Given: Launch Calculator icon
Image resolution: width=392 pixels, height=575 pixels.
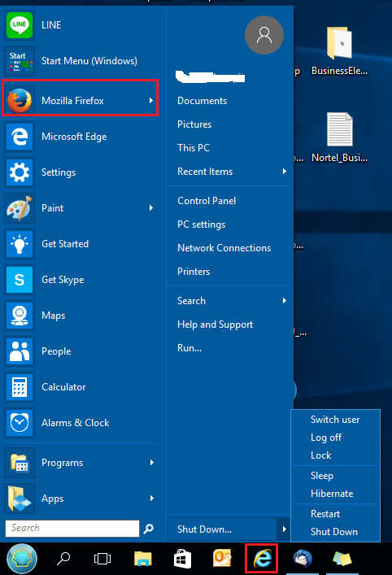Looking at the screenshot, I should coord(20,387).
